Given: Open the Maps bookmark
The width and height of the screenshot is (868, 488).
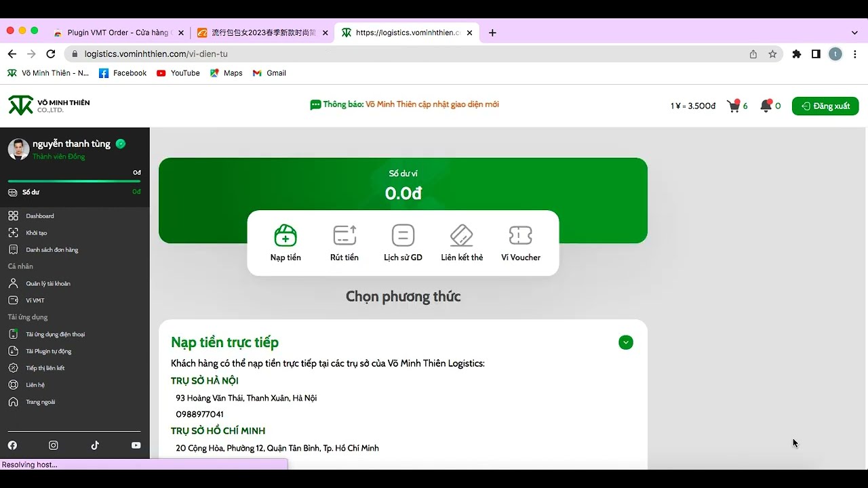Looking at the screenshot, I should tap(226, 73).
